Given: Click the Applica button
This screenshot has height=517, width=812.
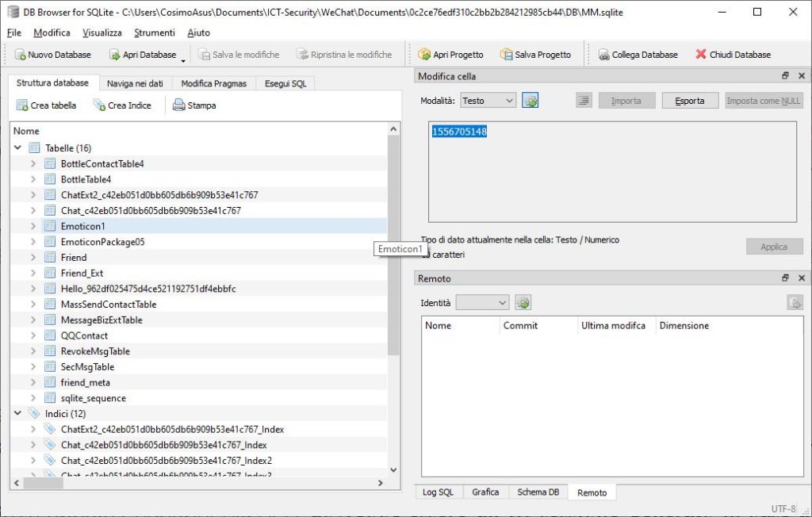Looking at the screenshot, I should (774, 247).
